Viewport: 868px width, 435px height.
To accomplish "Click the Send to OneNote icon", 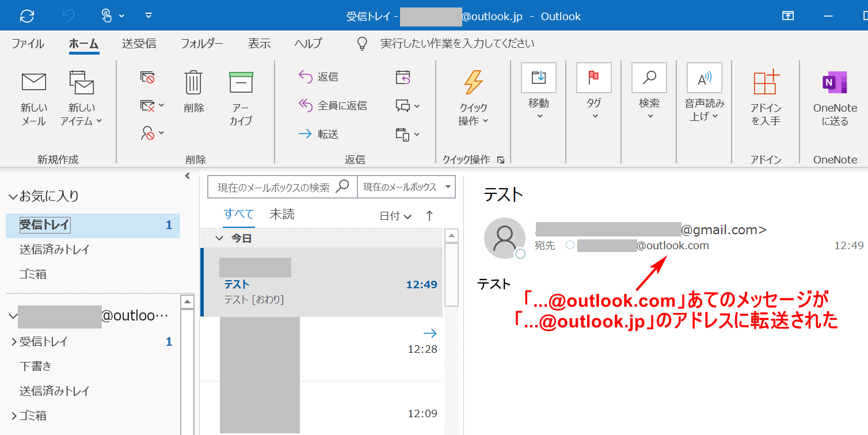I will pyautogui.click(x=835, y=82).
